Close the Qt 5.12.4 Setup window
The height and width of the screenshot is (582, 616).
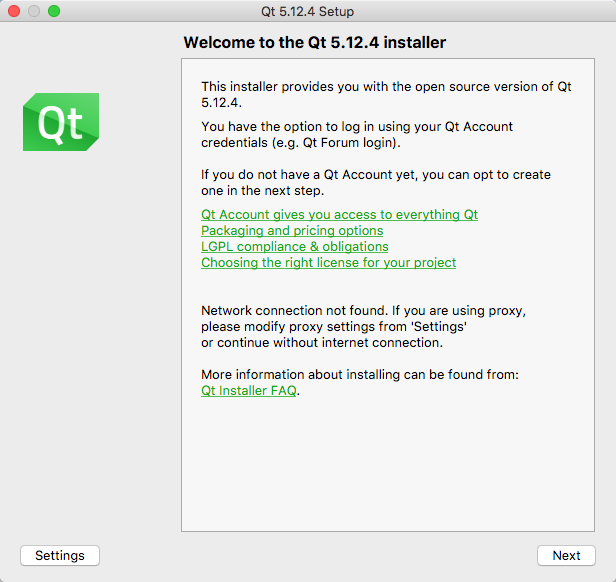point(14,11)
